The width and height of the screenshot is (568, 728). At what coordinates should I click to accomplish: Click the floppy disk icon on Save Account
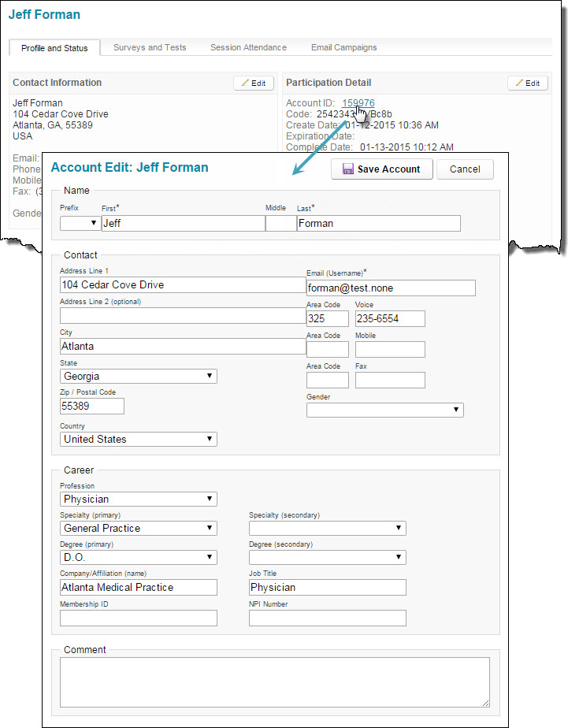pyautogui.click(x=347, y=169)
